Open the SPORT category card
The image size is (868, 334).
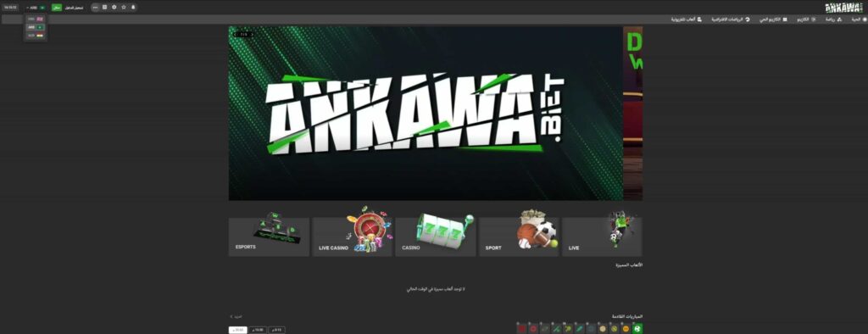tap(520, 237)
